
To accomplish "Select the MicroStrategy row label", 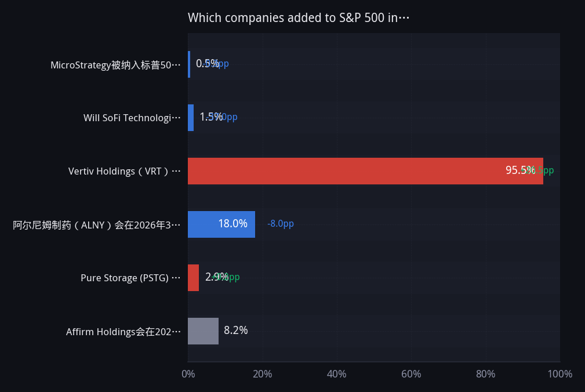I will pyautogui.click(x=115, y=65).
